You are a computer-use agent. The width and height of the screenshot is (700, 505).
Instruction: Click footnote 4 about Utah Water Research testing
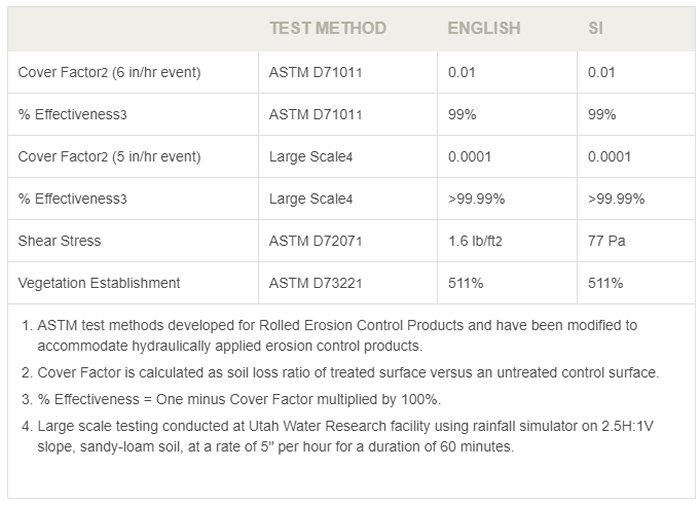[343, 436]
